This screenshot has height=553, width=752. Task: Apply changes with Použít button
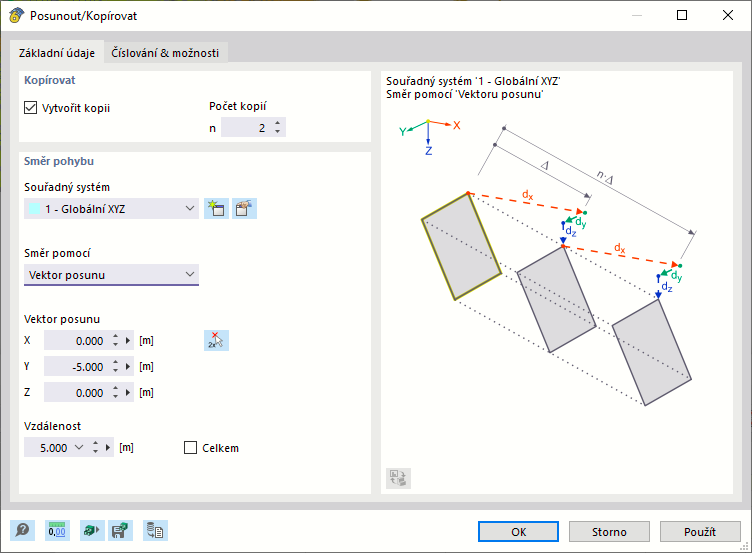(700, 531)
